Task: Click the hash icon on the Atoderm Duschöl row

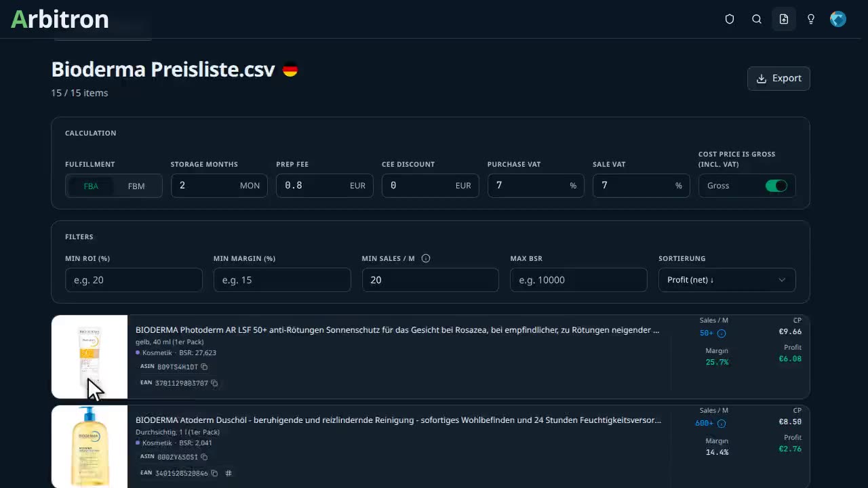Action: [229, 473]
